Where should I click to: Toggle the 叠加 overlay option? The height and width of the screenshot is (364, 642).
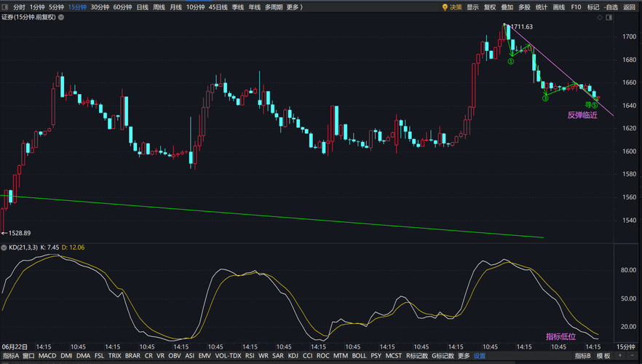507,7
